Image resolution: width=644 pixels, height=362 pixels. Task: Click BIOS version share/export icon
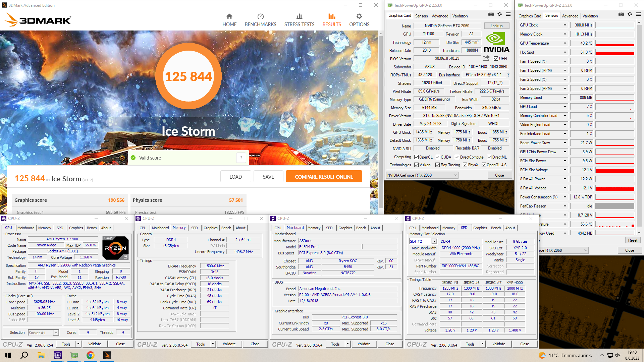[x=486, y=58]
